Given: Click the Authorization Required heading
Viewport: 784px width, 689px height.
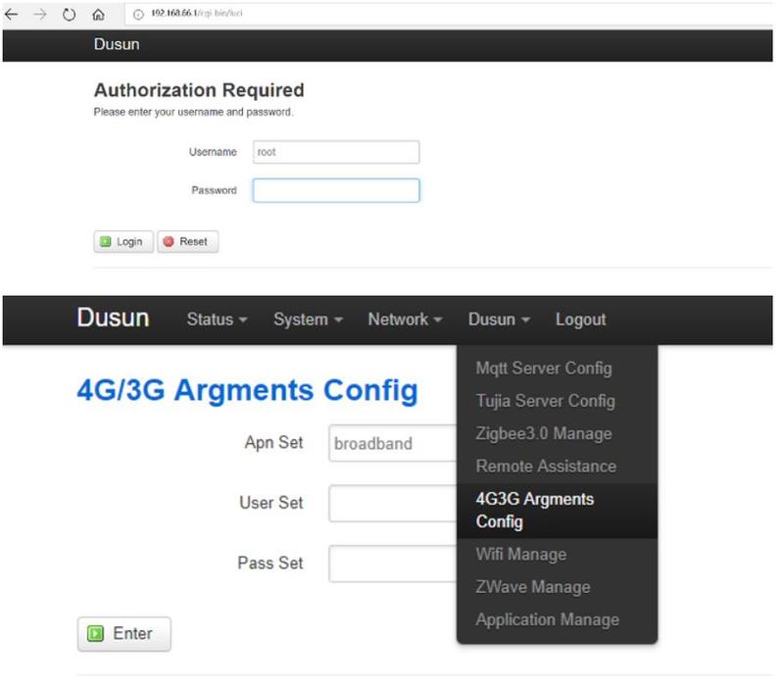Looking at the screenshot, I should pyautogui.click(x=199, y=90).
